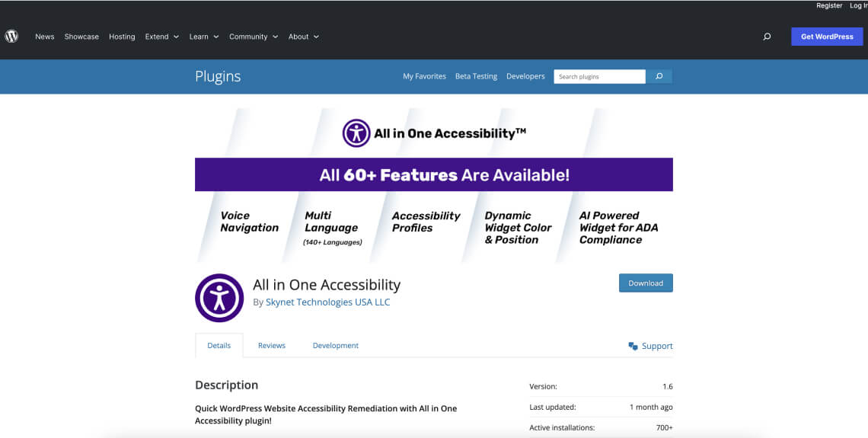The height and width of the screenshot is (438, 868).
Task: Open the site search magnifier icon
Action: point(767,37)
